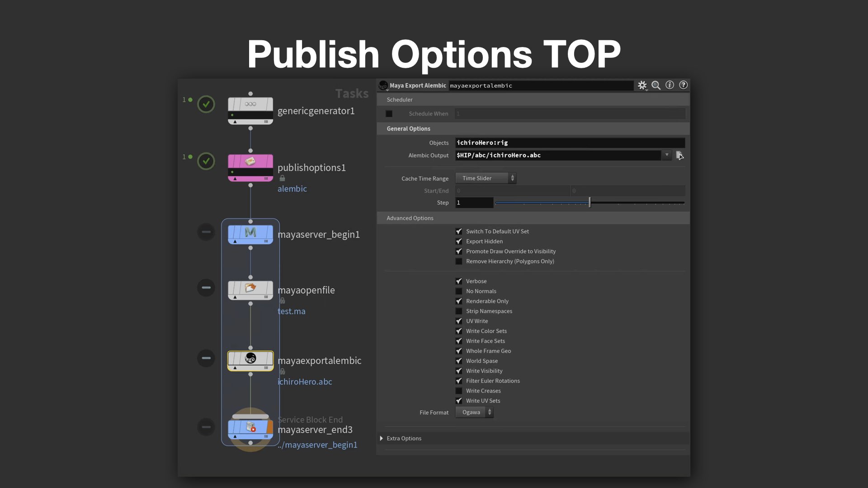The width and height of the screenshot is (868, 488).
Task: Click the magnifier search parameters icon
Action: pyautogui.click(x=656, y=85)
